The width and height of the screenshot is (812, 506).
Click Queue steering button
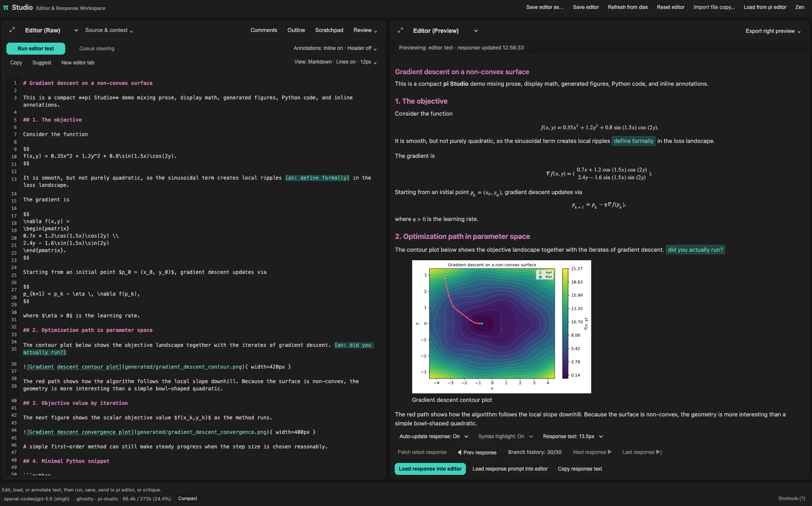(97, 49)
